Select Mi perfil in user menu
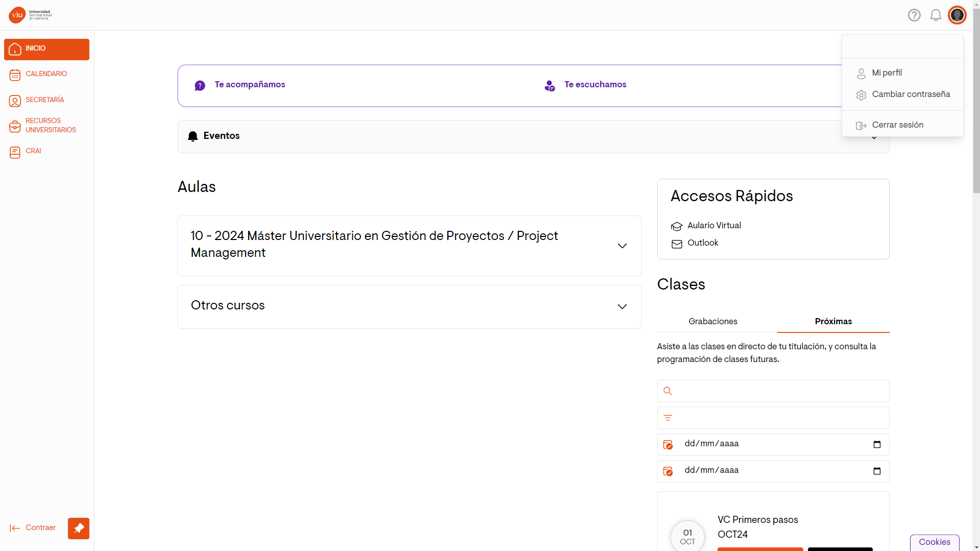 (x=902, y=73)
